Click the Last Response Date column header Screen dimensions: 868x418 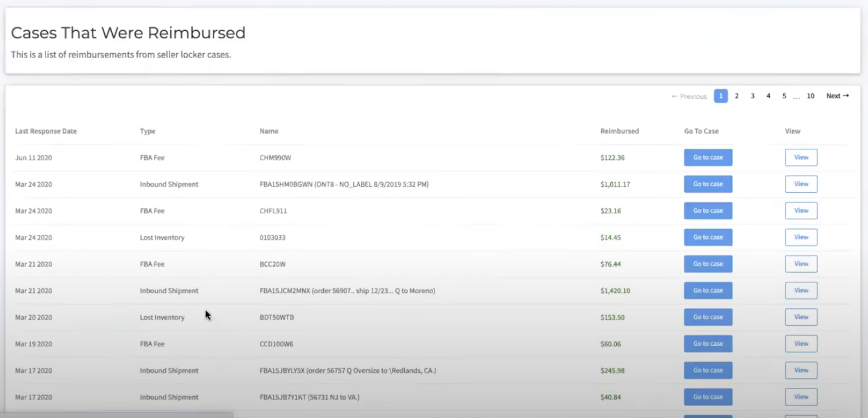(46, 131)
